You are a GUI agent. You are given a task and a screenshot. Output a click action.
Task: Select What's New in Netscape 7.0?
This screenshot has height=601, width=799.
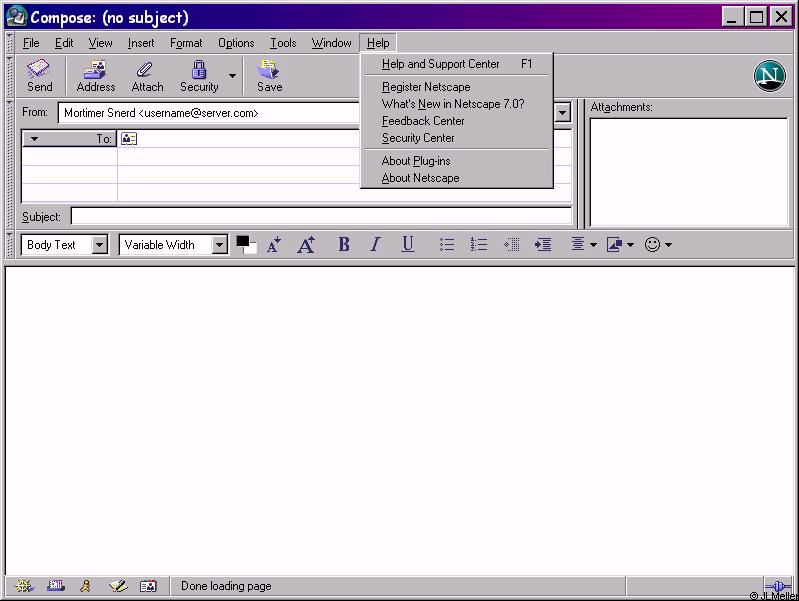click(457, 104)
